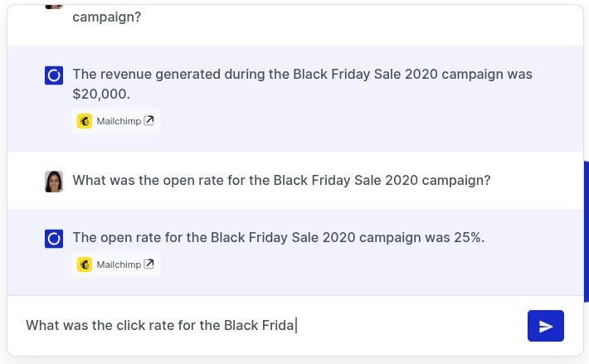Click the cut-off 'campaign?' text at top

tap(107, 16)
